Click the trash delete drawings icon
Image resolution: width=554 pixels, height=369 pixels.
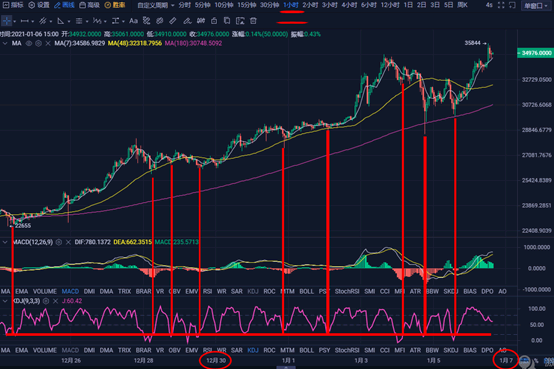[x=253, y=21]
